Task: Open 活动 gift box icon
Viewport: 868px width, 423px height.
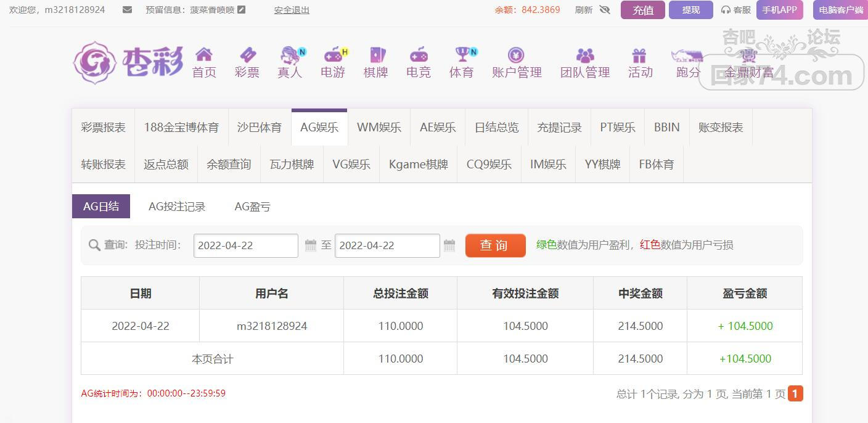Action: (x=639, y=55)
